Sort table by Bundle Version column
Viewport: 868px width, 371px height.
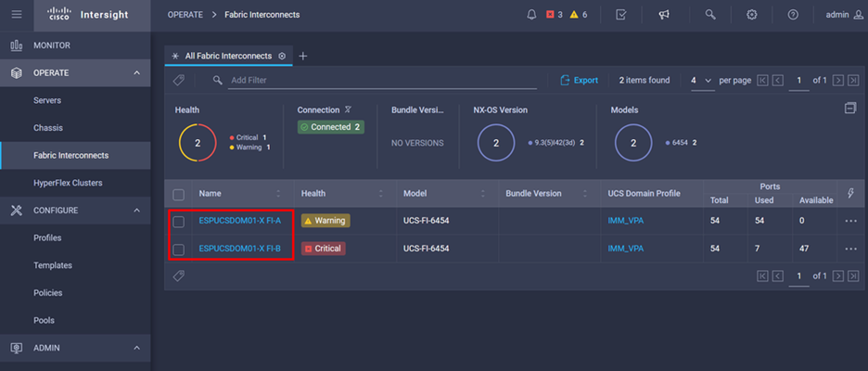[585, 193]
